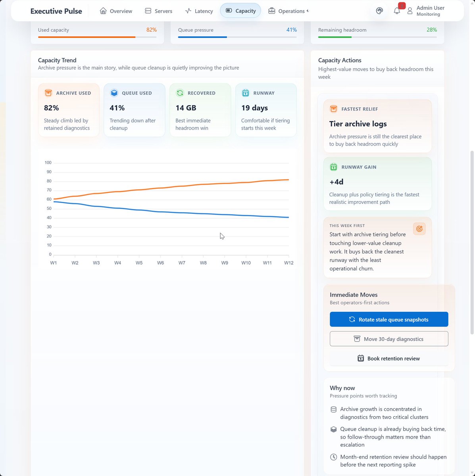The width and height of the screenshot is (475, 476).
Task: Select the Queue Used 41% card
Action: point(135,110)
